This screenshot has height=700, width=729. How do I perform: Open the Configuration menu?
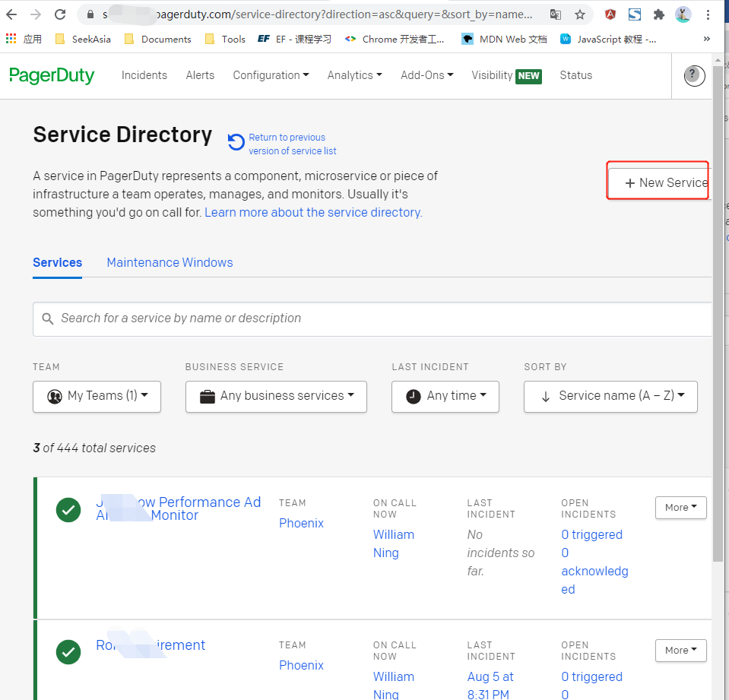[x=271, y=75]
